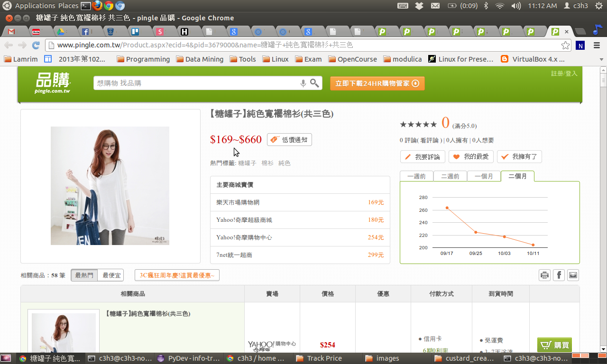The image size is (607, 364).
Task: Launch Firefox from the top panel
Action: click(97, 6)
